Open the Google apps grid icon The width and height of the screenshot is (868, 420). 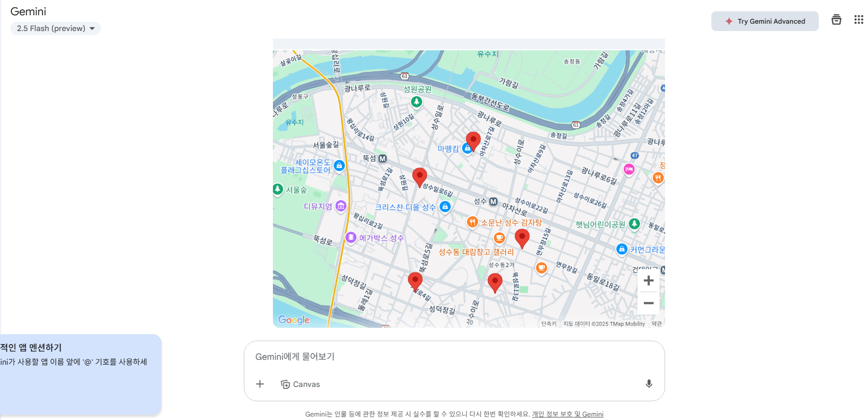coord(859,20)
